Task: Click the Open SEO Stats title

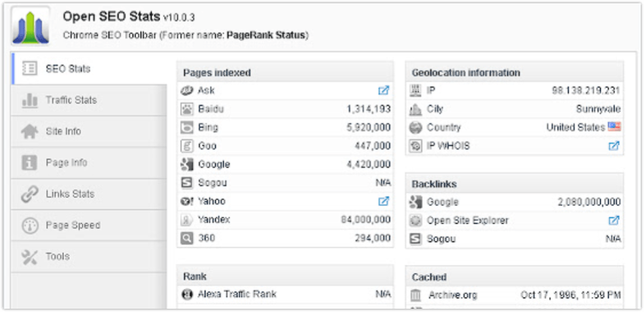Action: [x=111, y=16]
